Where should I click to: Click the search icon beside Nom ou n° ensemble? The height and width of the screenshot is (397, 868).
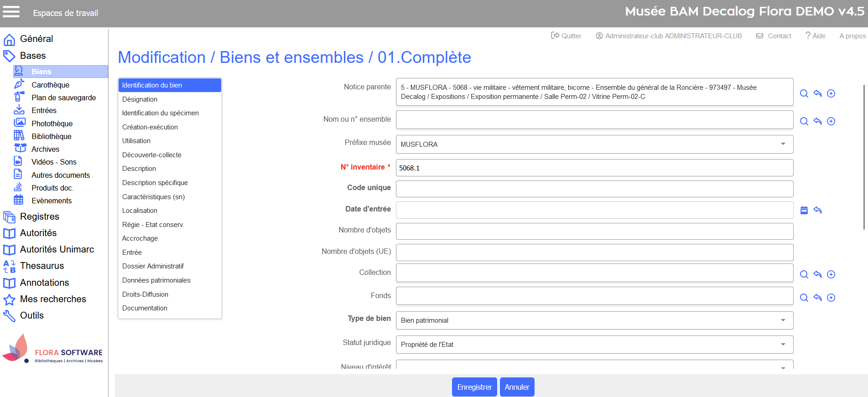pyautogui.click(x=804, y=121)
